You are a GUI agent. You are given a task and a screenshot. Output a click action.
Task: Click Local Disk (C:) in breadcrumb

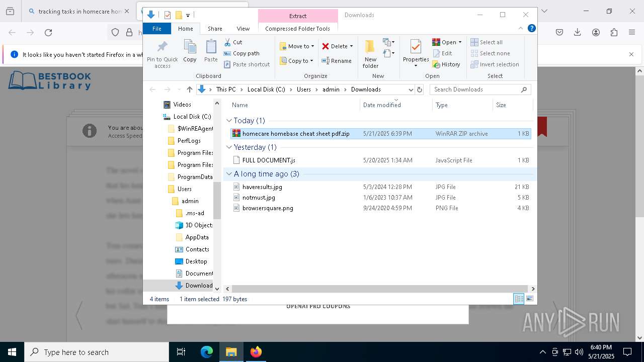tap(266, 89)
